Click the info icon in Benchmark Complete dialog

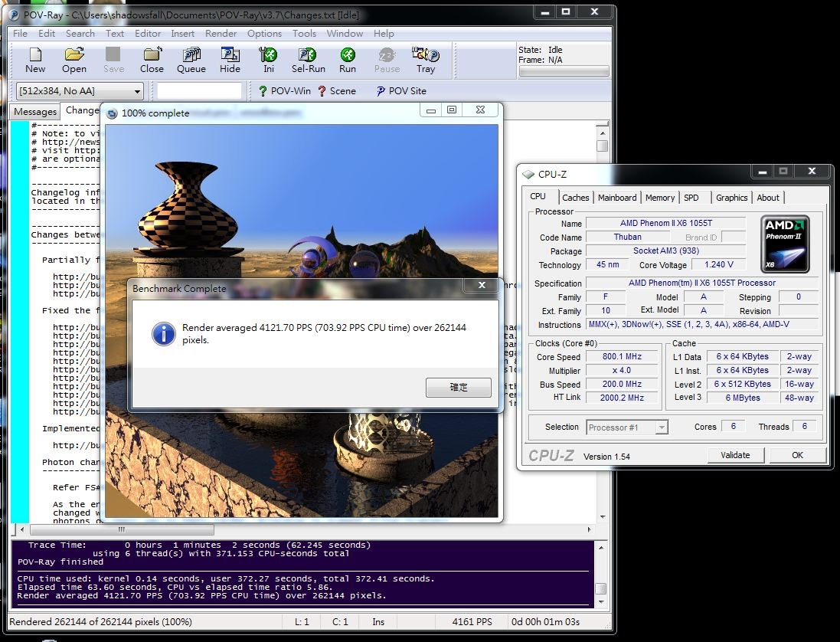point(163,333)
